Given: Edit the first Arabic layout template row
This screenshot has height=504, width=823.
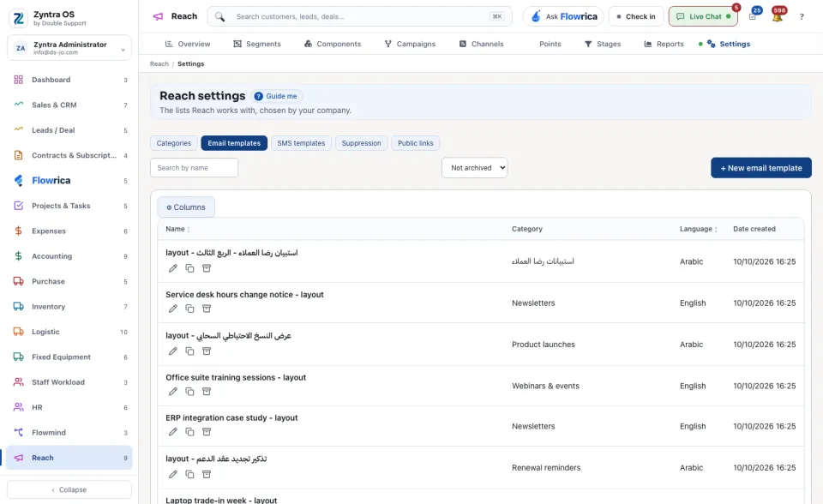Looking at the screenshot, I should pyautogui.click(x=172, y=268).
